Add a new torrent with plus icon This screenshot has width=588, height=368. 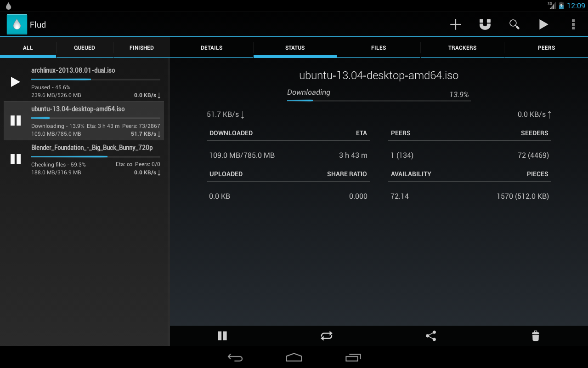pyautogui.click(x=455, y=24)
